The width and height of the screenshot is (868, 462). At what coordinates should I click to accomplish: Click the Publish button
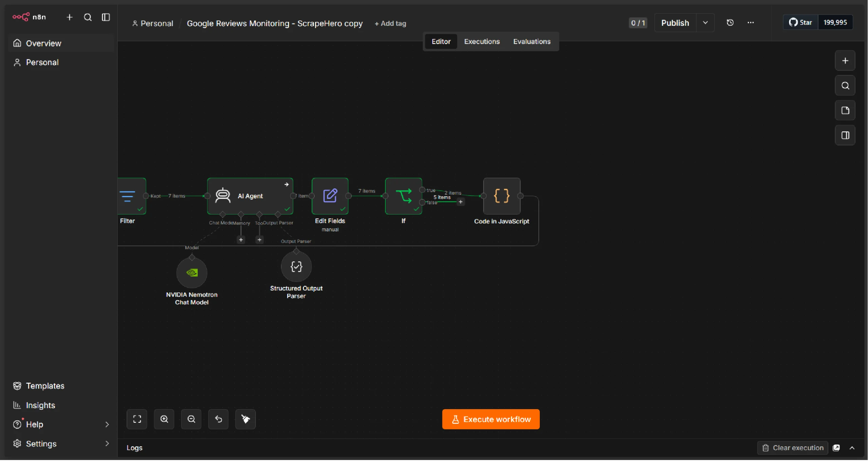(x=675, y=23)
